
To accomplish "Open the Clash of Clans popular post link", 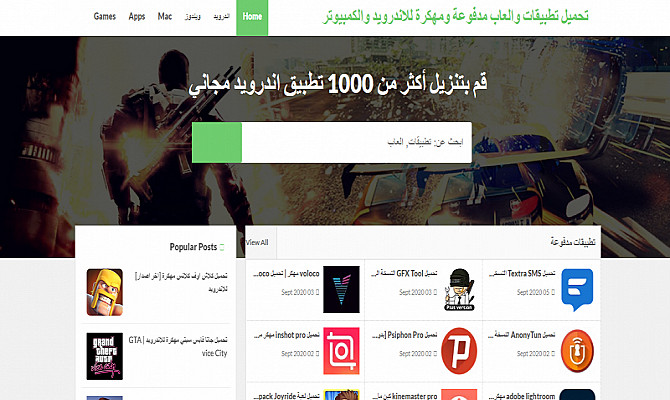I will click(x=181, y=282).
